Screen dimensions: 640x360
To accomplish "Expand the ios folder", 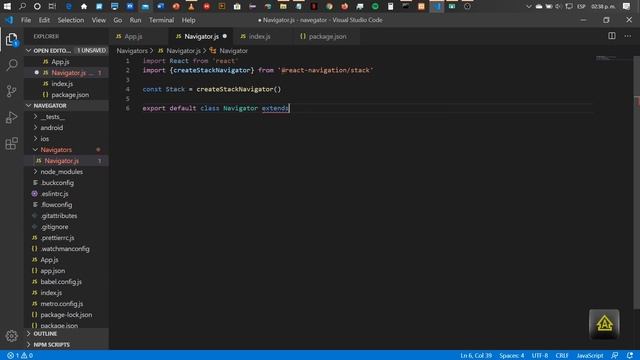I will pos(66,139).
